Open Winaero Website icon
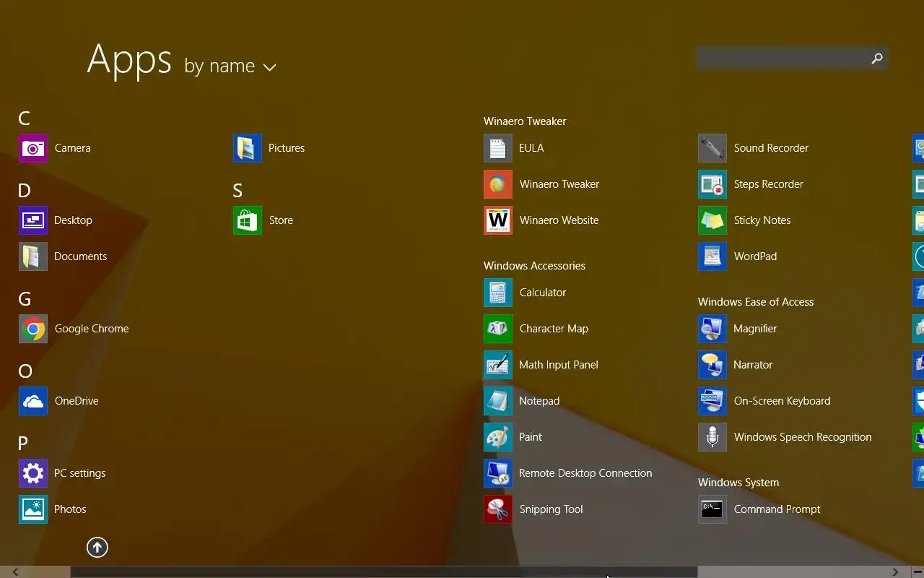Screen dimensions: 924x578 click(x=498, y=220)
